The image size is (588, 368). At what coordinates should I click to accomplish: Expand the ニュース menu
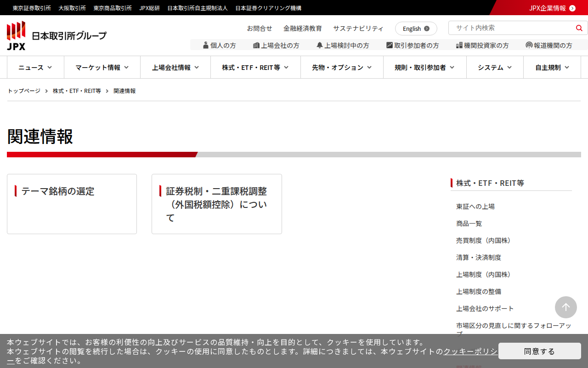click(x=35, y=67)
